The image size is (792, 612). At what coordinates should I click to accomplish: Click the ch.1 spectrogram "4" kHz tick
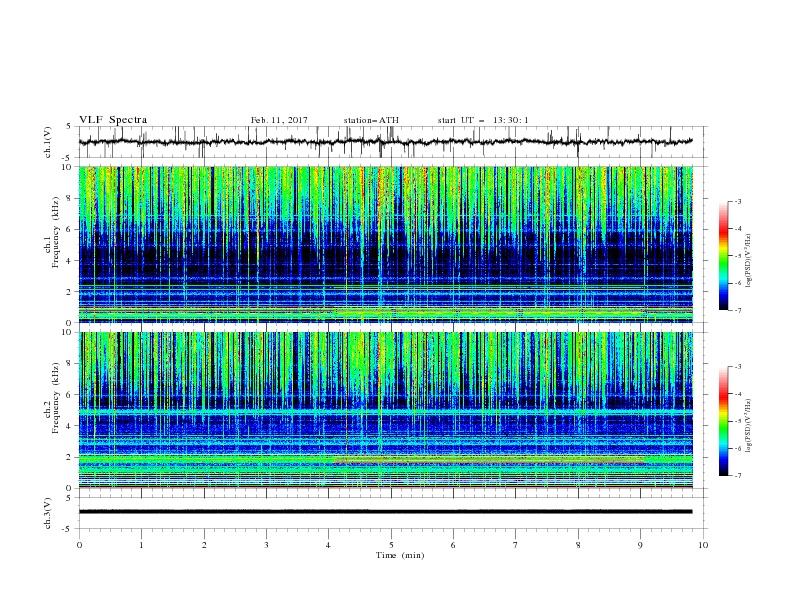pos(69,261)
